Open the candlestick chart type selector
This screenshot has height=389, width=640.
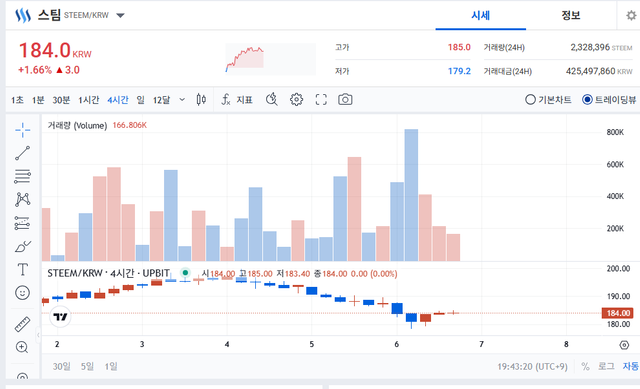coord(201,100)
